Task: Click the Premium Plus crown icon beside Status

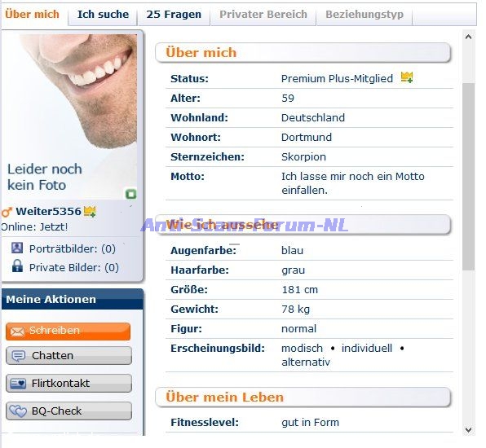Action: point(407,77)
